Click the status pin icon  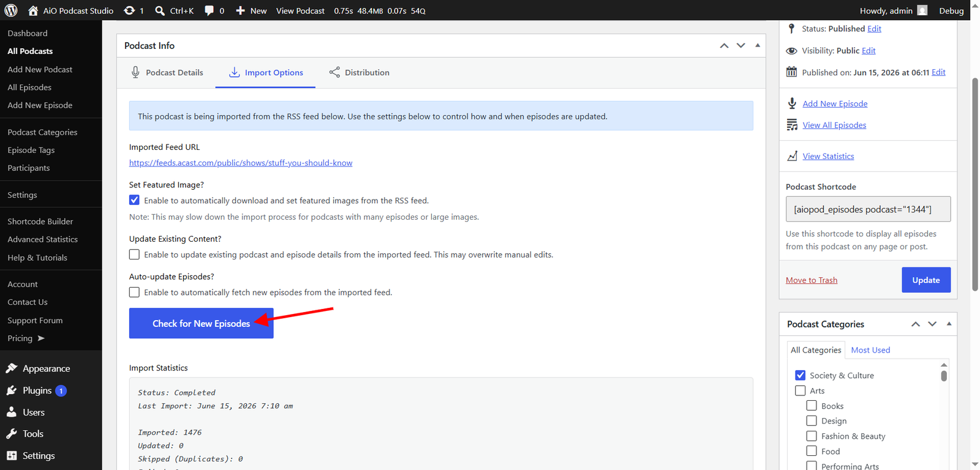coord(791,28)
